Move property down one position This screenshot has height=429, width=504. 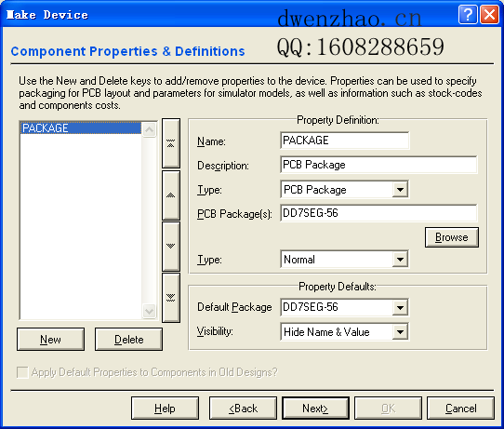(171, 247)
